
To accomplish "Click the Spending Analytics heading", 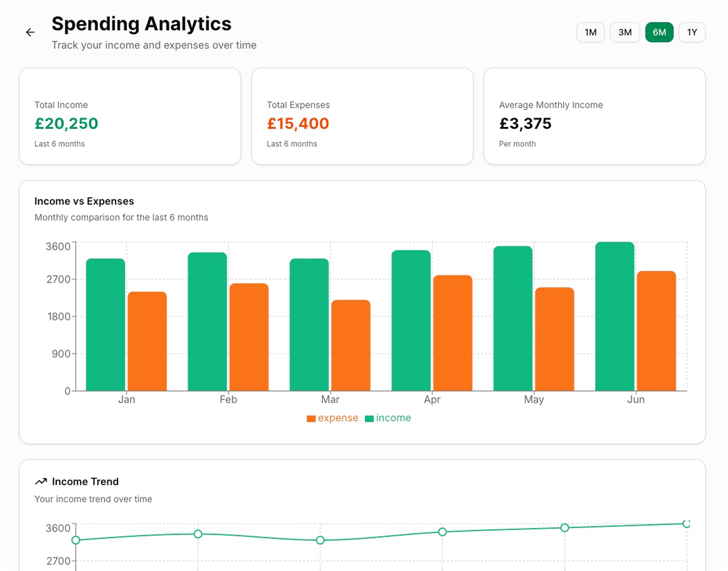I will (x=141, y=23).
